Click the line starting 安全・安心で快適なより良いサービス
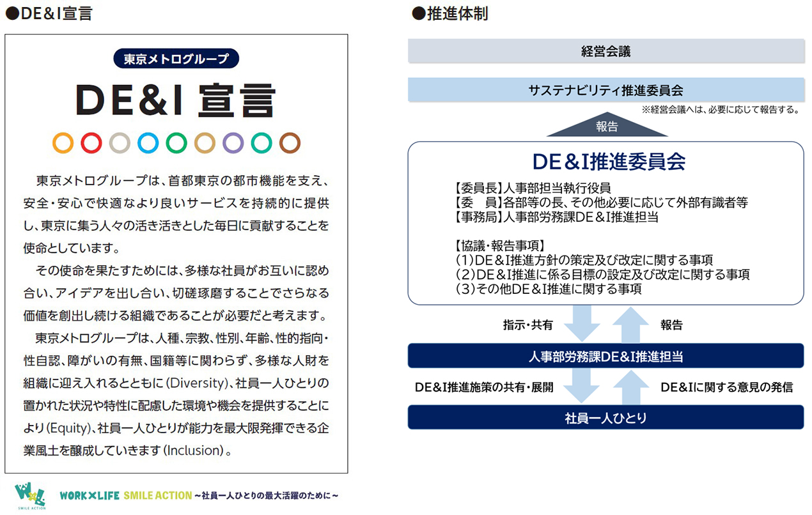This screenshot has width=812, height=515. 176,203
